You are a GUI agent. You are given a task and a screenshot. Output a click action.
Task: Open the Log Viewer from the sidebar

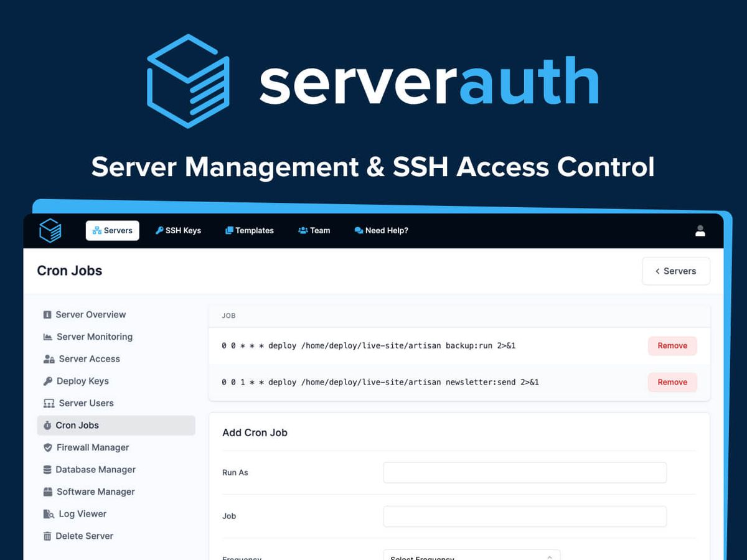82,514
